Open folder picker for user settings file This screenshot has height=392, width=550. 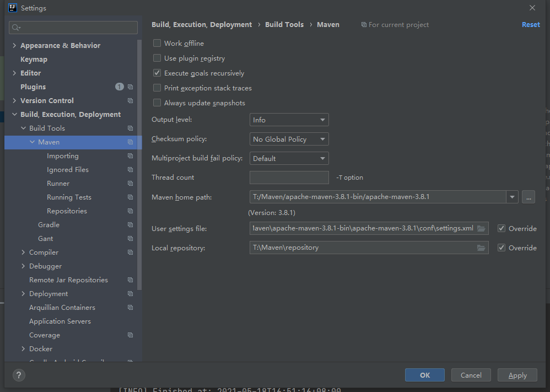tap(481, 228)
